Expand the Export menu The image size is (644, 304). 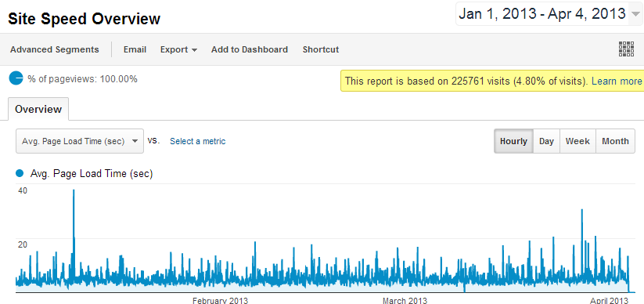coord(178,49)
